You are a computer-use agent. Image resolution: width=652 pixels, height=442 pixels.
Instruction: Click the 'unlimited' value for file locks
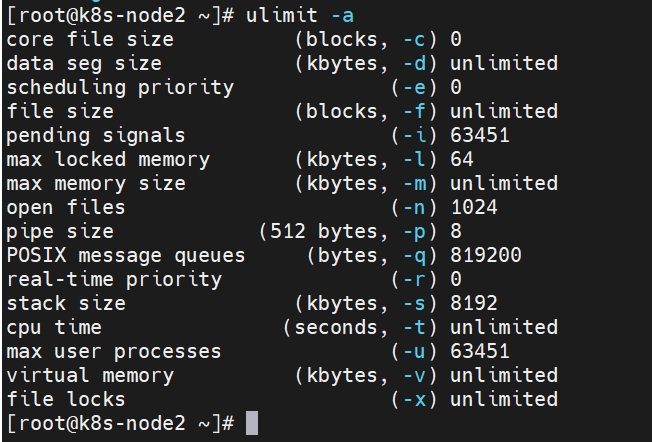[504, 399]
